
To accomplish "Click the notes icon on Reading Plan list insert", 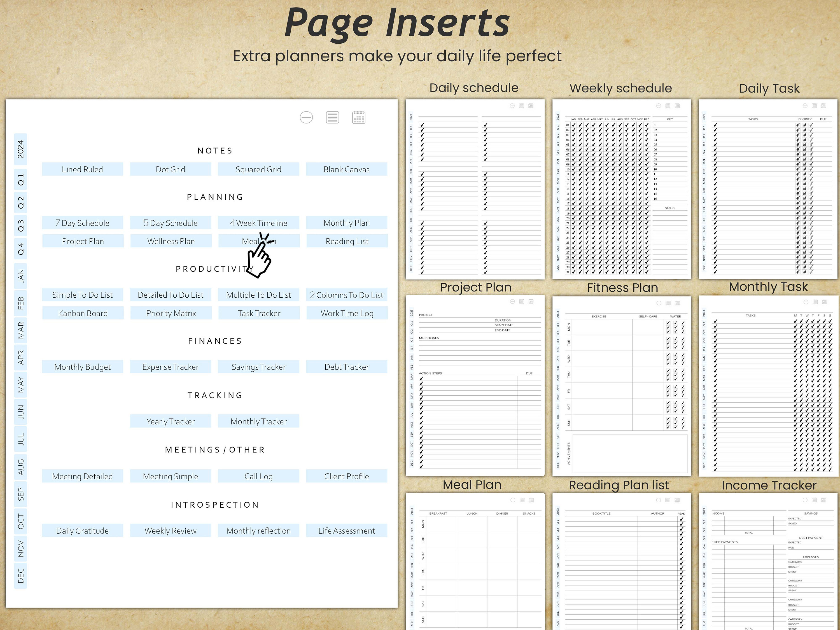I will (668, 500).
